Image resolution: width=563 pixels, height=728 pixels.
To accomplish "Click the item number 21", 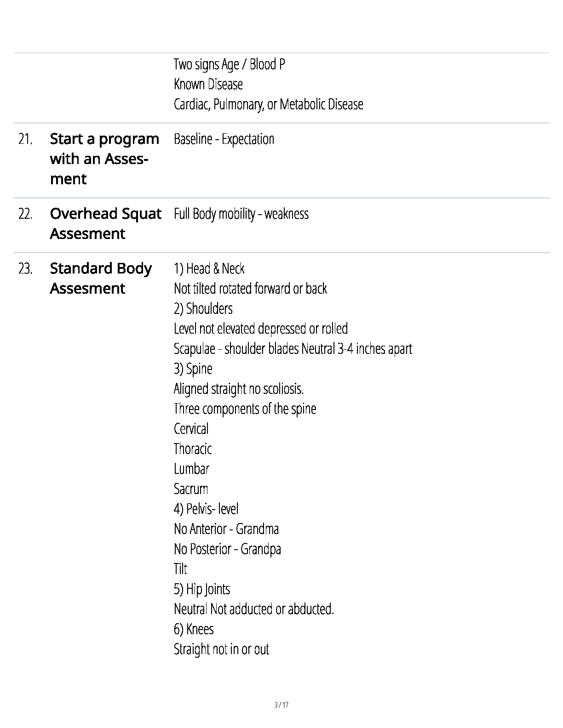I will [x=25, y=139].
